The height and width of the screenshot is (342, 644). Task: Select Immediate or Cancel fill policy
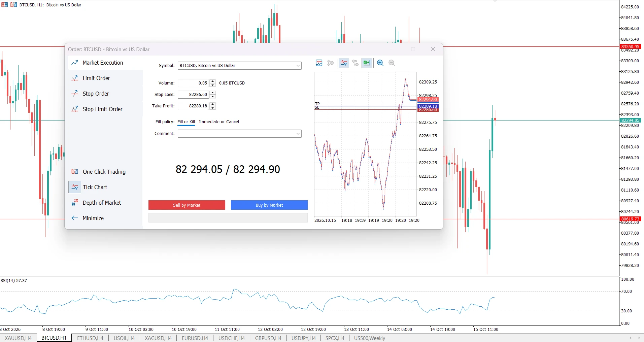[x=219, y=122]
